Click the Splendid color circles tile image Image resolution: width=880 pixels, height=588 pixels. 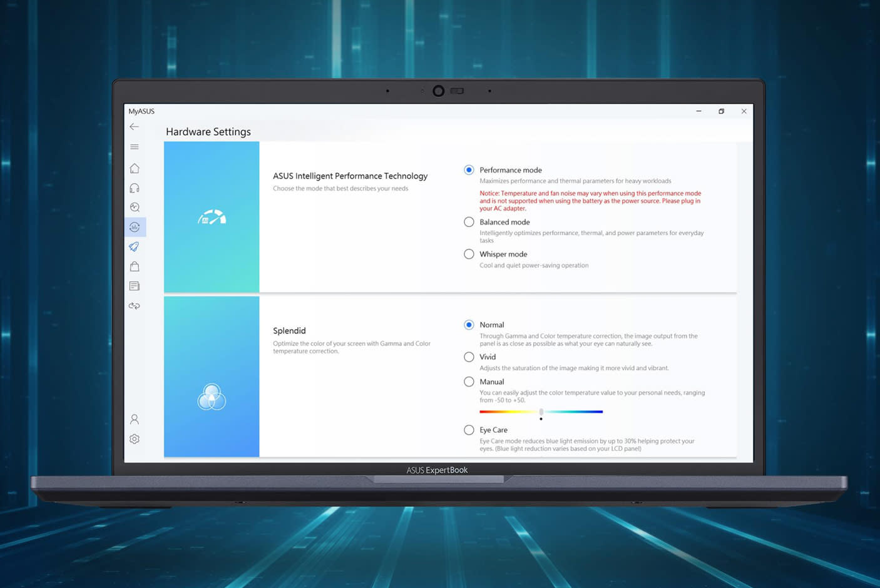pyautogui.click(x=212, y=377)
